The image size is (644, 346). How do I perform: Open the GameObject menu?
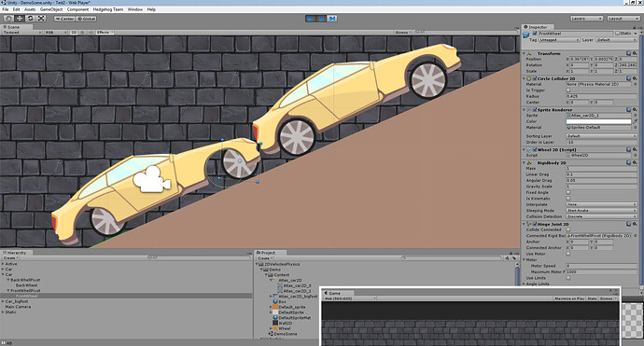tap(51, 9)
